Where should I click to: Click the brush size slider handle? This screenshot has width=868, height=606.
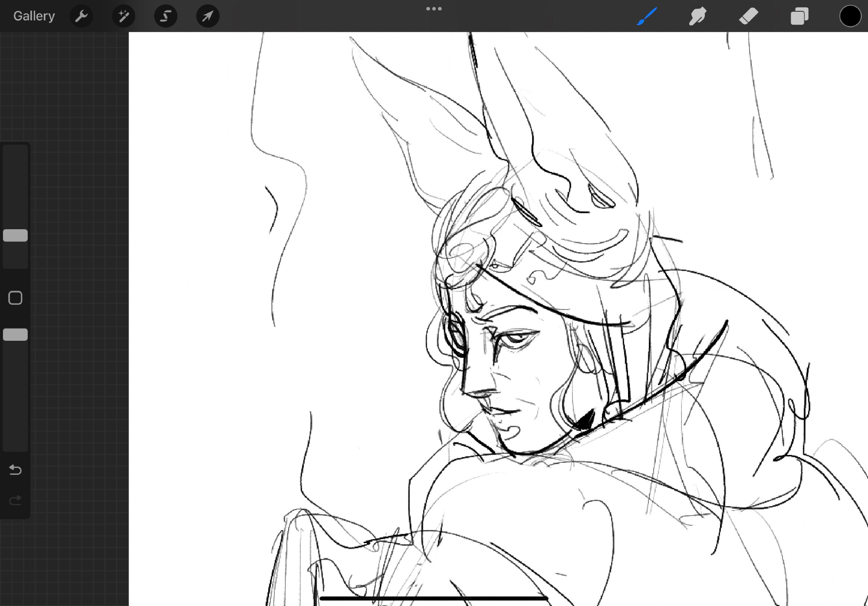(x=16, y=235)
